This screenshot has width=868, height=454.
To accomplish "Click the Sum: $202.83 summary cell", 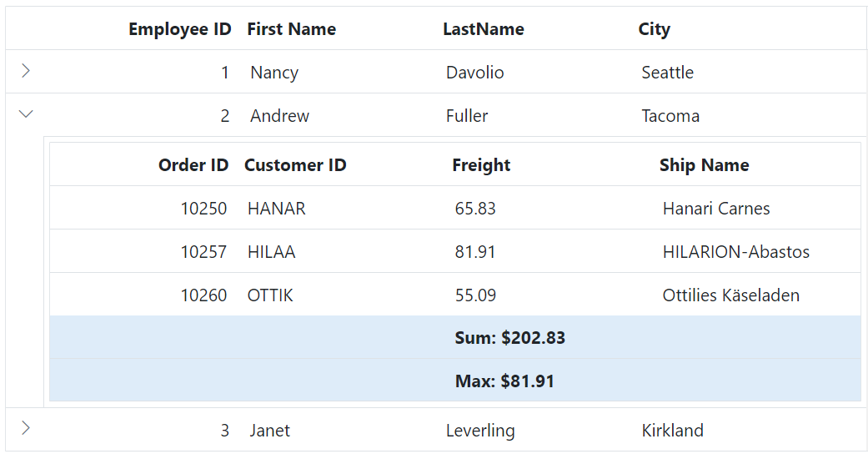I will point(509,338).
